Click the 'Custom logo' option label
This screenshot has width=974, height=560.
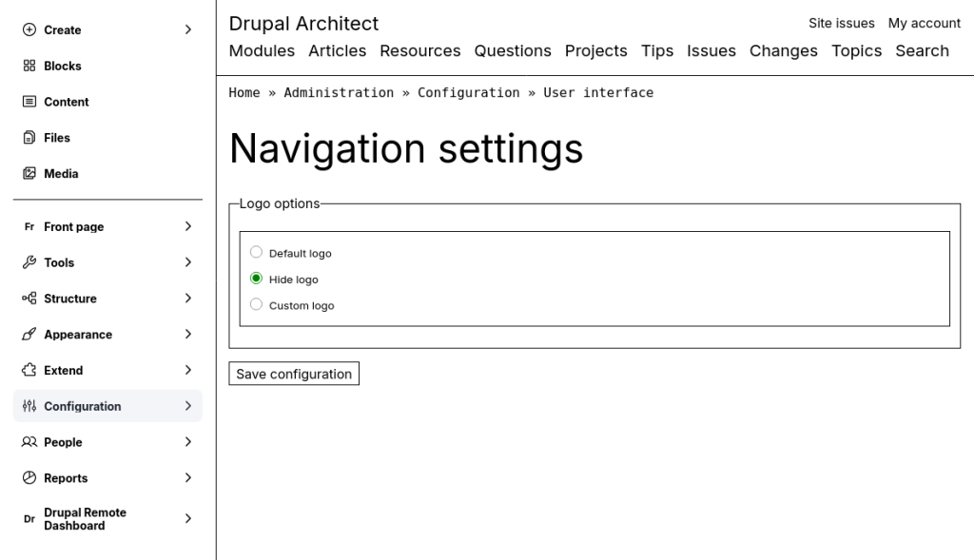[x=302, y=305]
